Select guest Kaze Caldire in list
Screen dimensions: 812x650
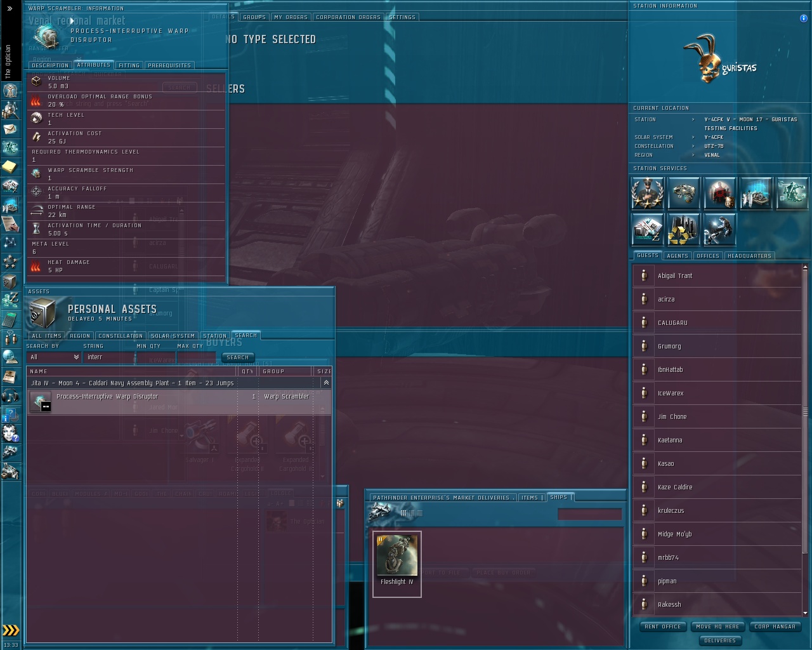coord(717,487)
